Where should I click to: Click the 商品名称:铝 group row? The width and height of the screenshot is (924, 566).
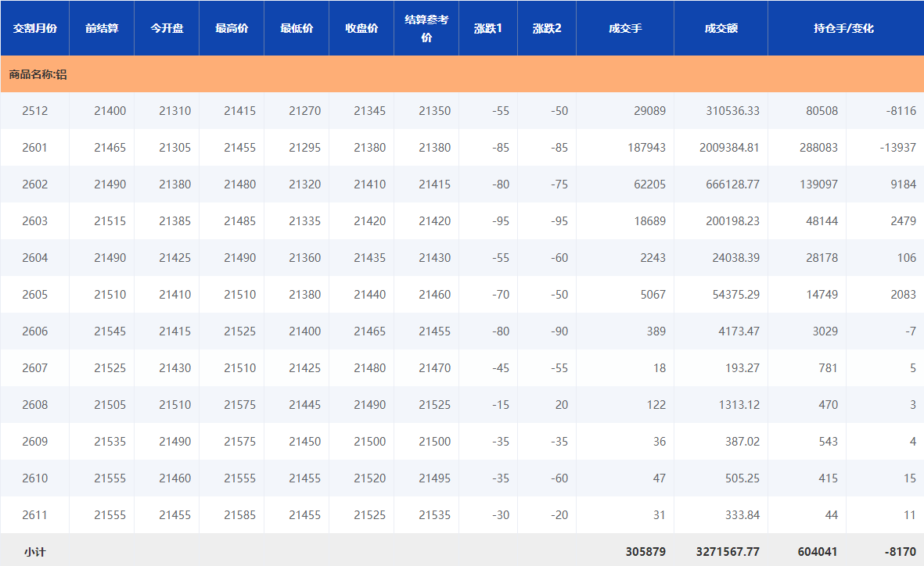[38, 74]
